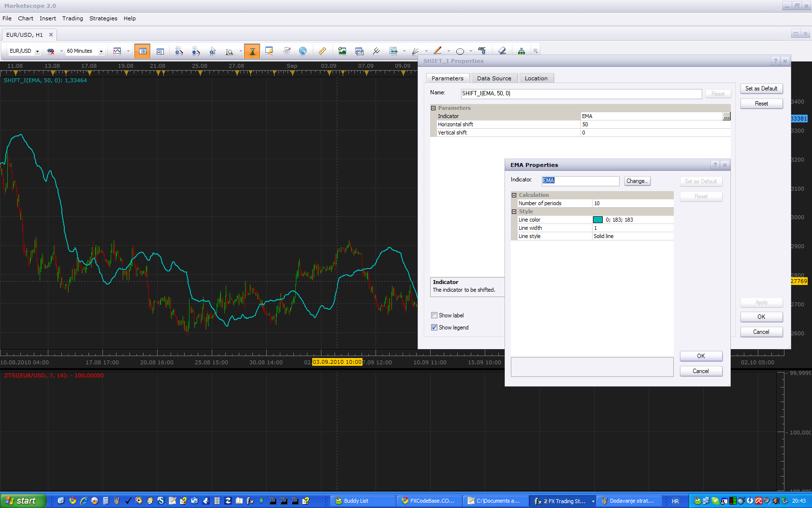The height and width of the screenshot is (508, 812).
Task: Click the Change... indicator button
Action: [x=637, y=181]
